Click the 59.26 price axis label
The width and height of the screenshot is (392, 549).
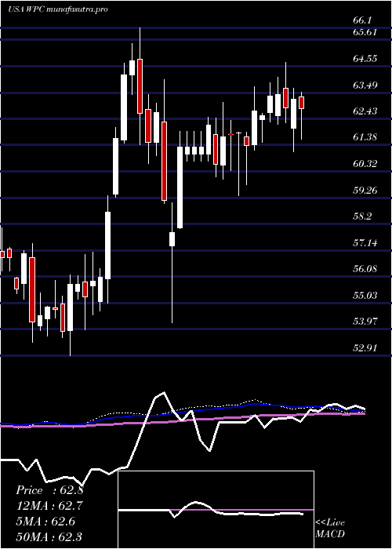click(365, 190)
